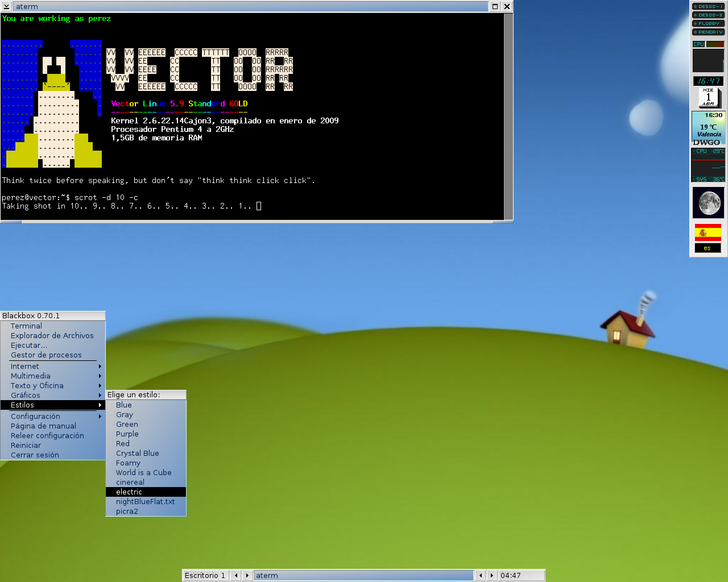Expand the Multimedia submenu
Screen dimensions: 728x582
tap(53, 376)
